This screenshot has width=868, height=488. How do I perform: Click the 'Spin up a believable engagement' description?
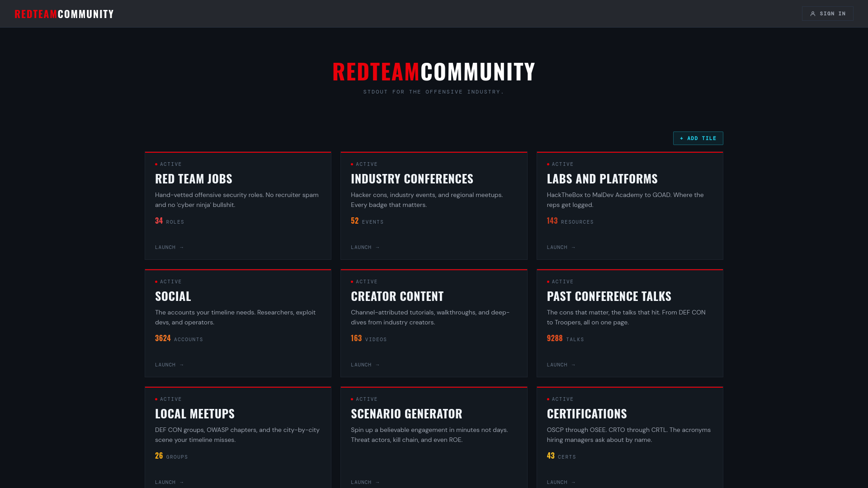coord(429,435)
